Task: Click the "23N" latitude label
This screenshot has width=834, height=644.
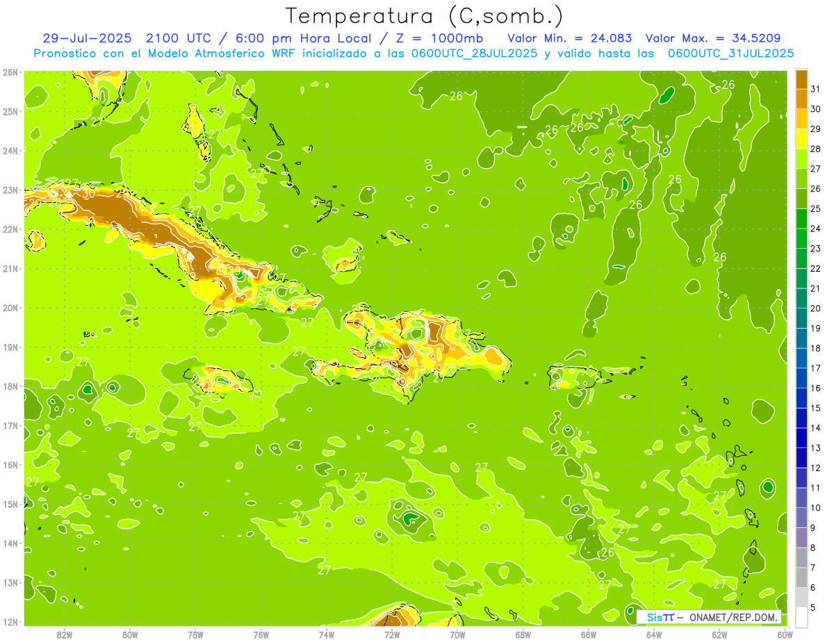Action: (x=10, y=190)
